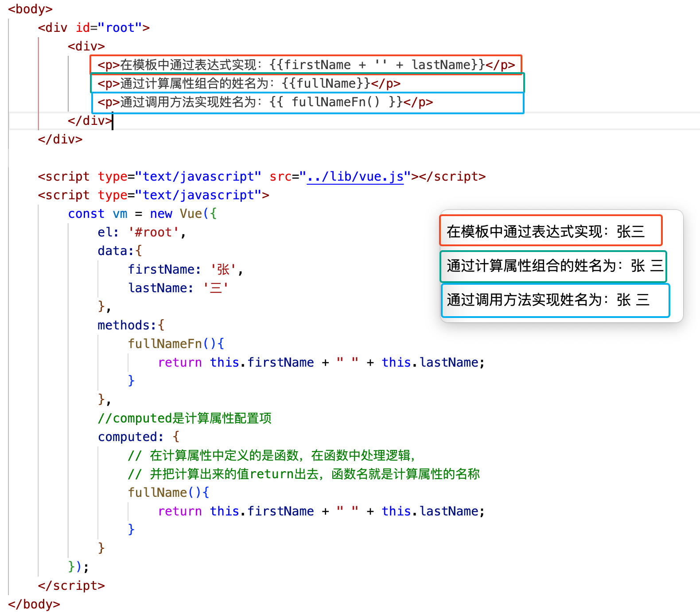The width and height of the screenshot is (700, 612).
Task: Click the //computed是计算属性配置项 comment
Action: pyautogui.click(x=184, y=418)
